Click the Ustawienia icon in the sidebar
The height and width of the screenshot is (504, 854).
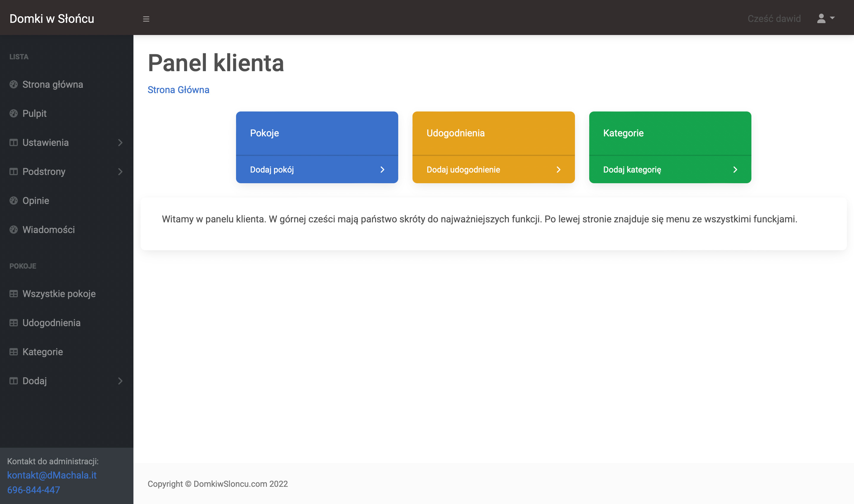[x=14, y=143]
